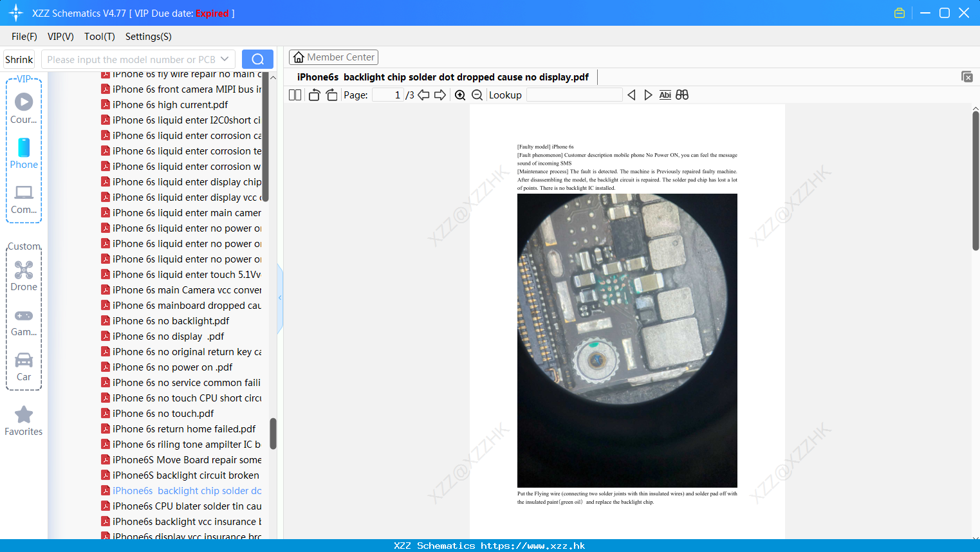The height and width of the screenshot is (552, 980).
Task: Open iPhone 6s no original return key file
Action: click(181, 352)
